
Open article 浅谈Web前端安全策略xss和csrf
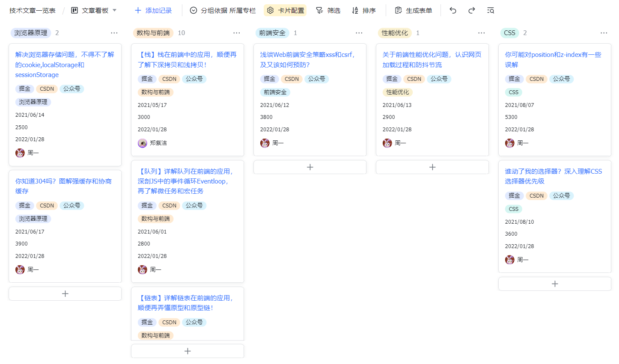[307, 59]
